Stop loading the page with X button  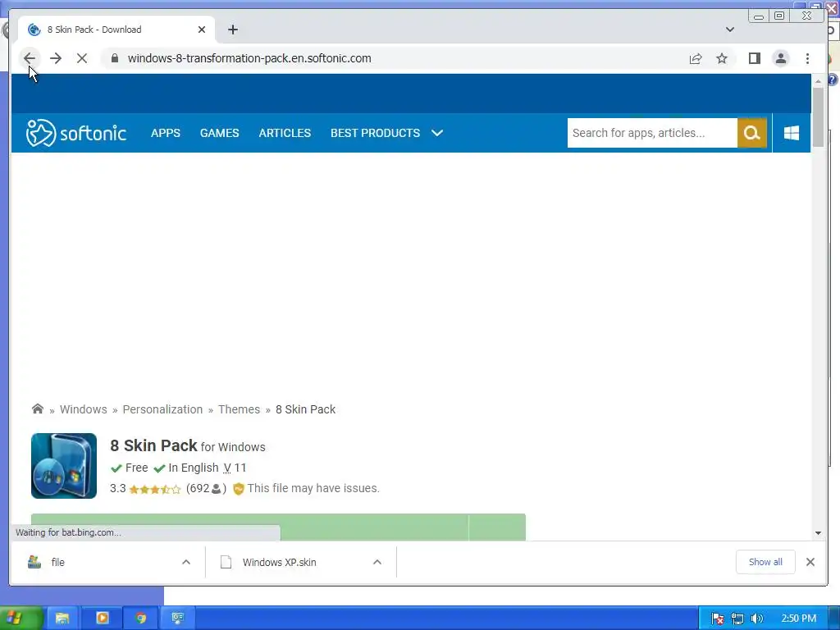click(82, 58)
